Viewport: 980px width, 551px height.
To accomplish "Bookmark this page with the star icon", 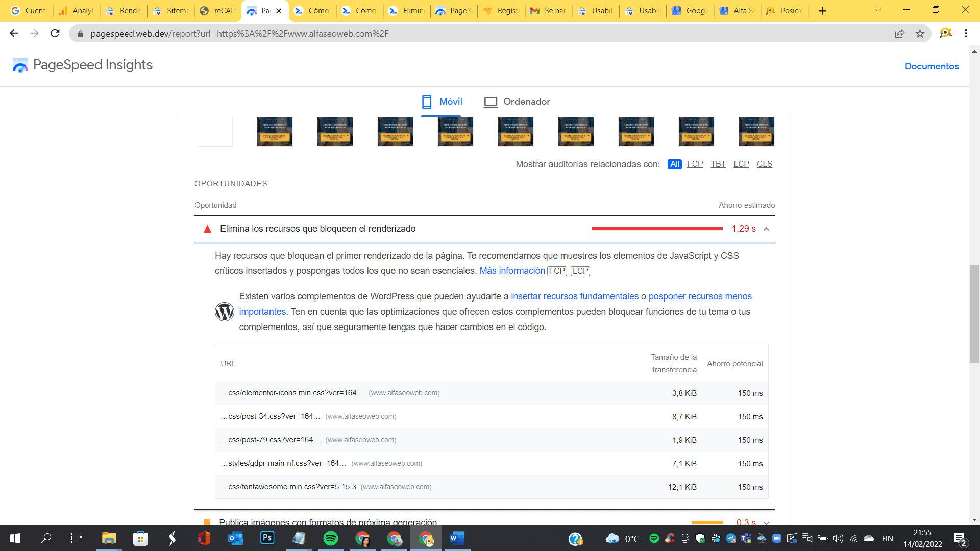I will 920,34.
